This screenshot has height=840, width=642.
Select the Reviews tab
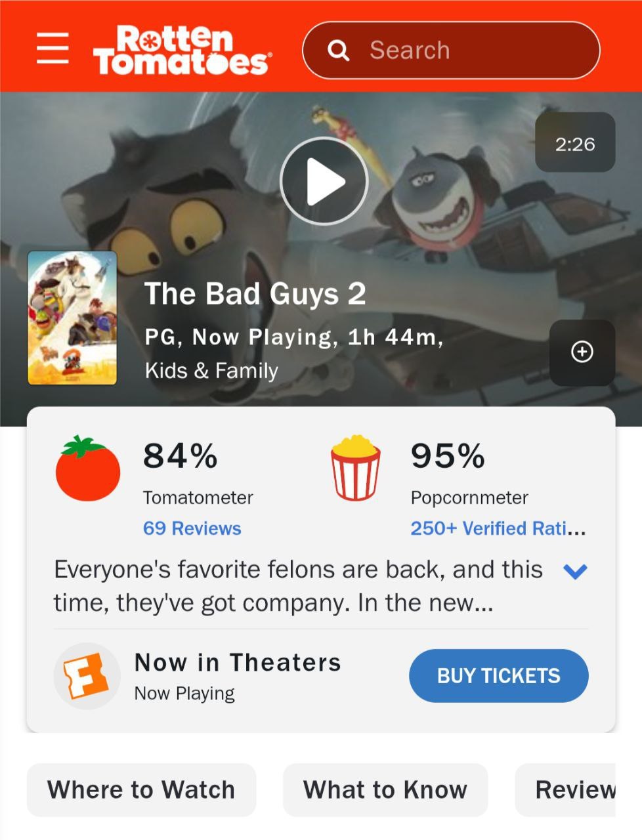(566, 789)
